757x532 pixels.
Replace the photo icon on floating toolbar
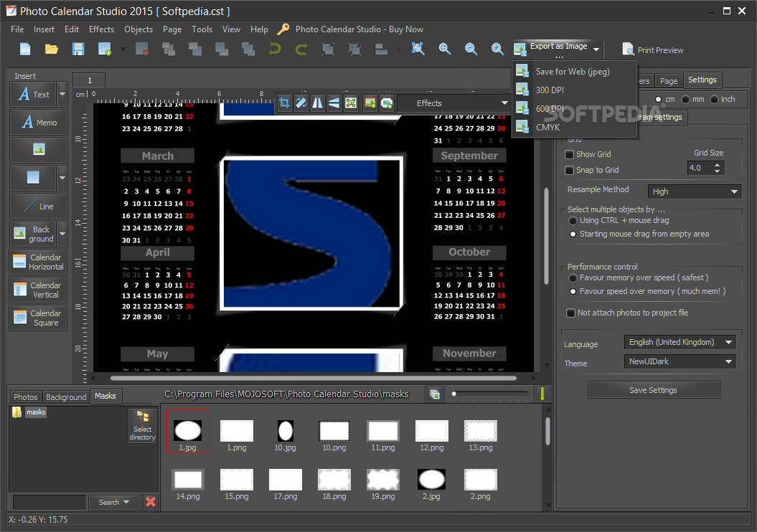pos(387,103)
